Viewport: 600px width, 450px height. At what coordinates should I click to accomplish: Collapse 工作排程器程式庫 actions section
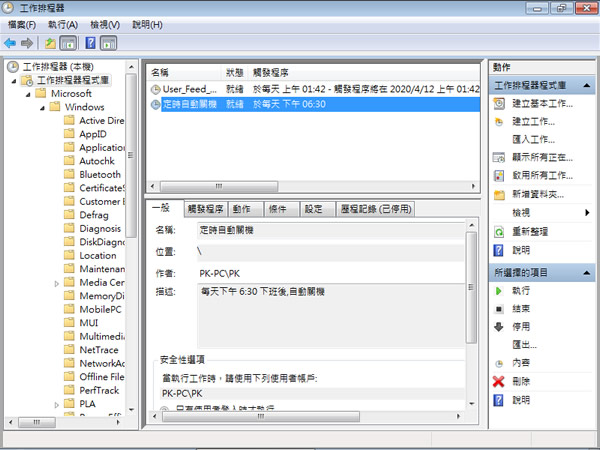[587, 85]
